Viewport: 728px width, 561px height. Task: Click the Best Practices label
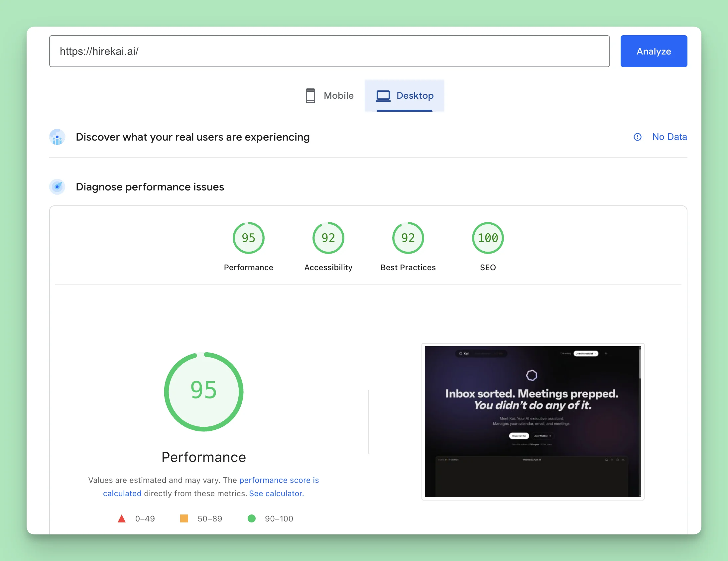pyautogui.click(x=408, y=267)
